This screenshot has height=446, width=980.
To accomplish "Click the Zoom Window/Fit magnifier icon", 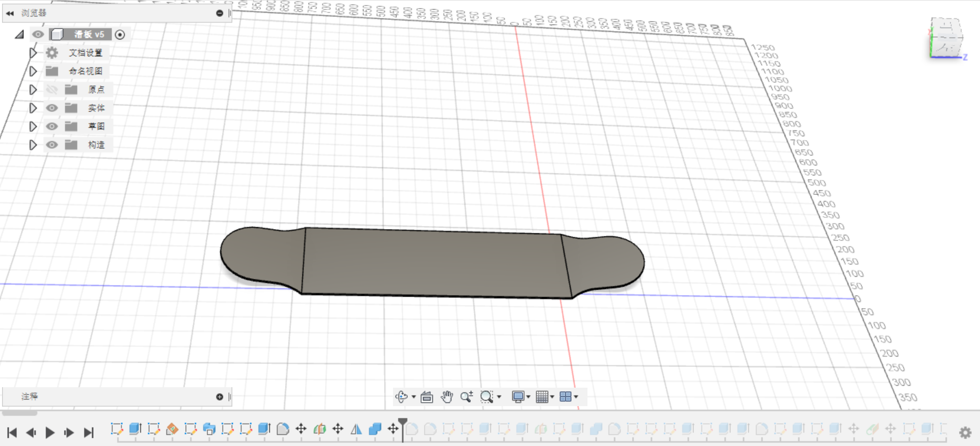I will pyautogui.click(x=486, y=396).
